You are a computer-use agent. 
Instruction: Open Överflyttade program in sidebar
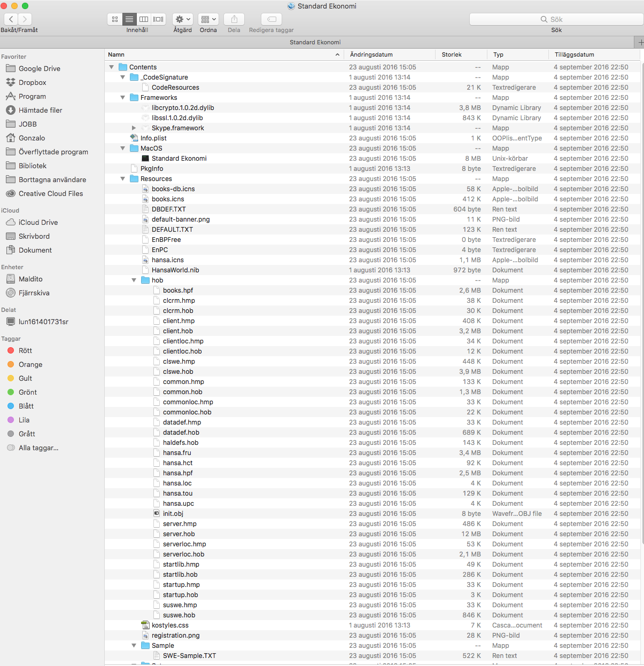[53, 152]
